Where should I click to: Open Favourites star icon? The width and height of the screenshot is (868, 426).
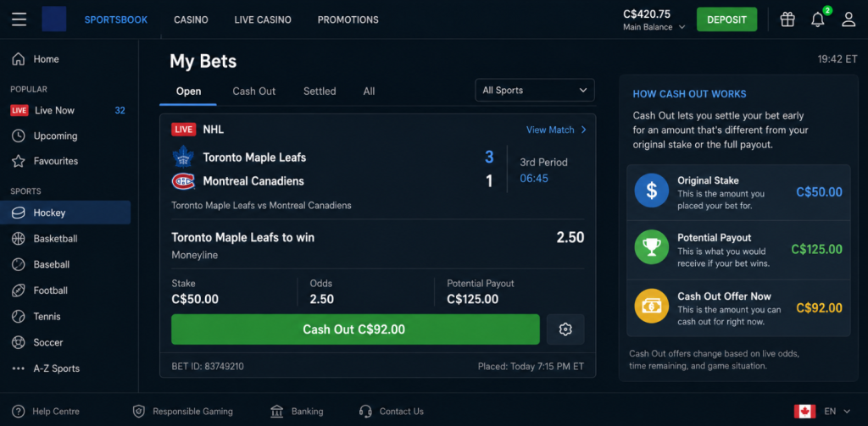coord(19,161)
